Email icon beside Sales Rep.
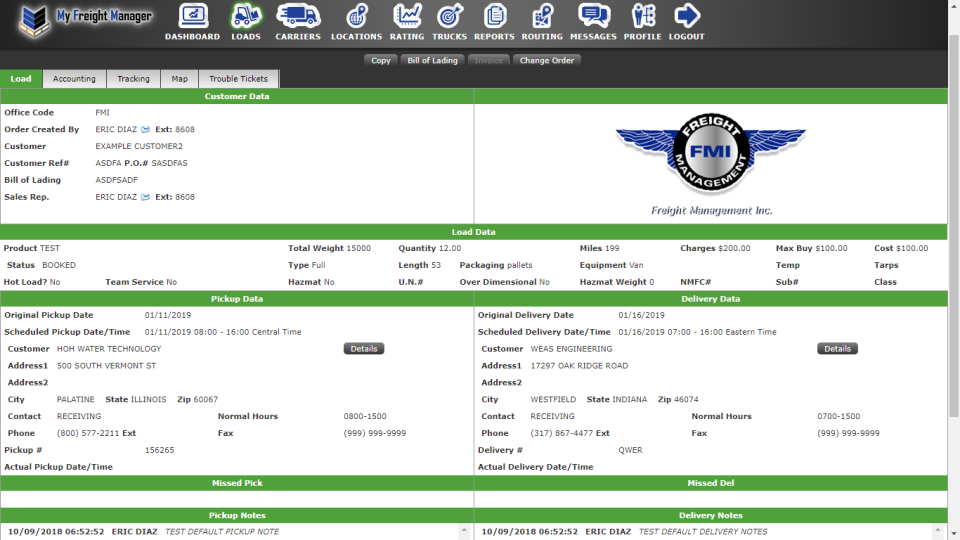 145,197
